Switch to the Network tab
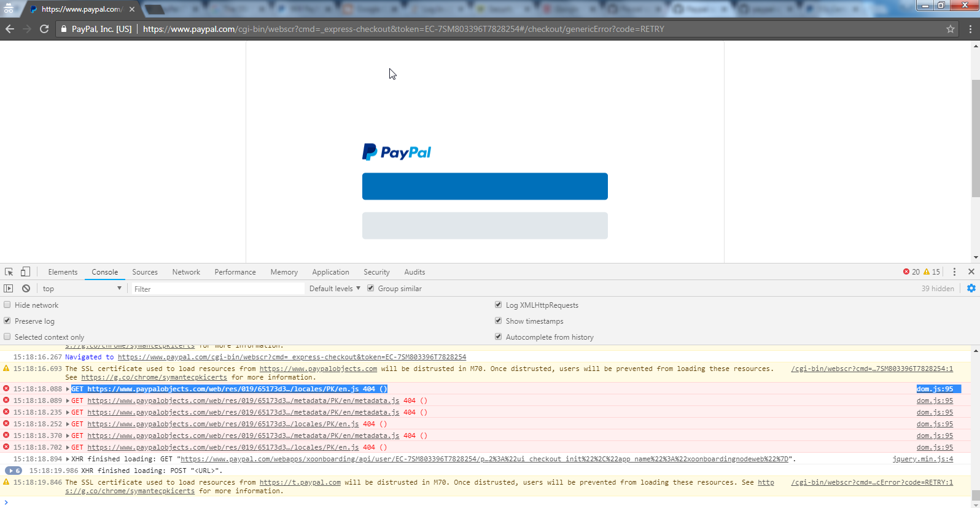Image resolution: width=980 pixels, height=508 pixels. 186,272
